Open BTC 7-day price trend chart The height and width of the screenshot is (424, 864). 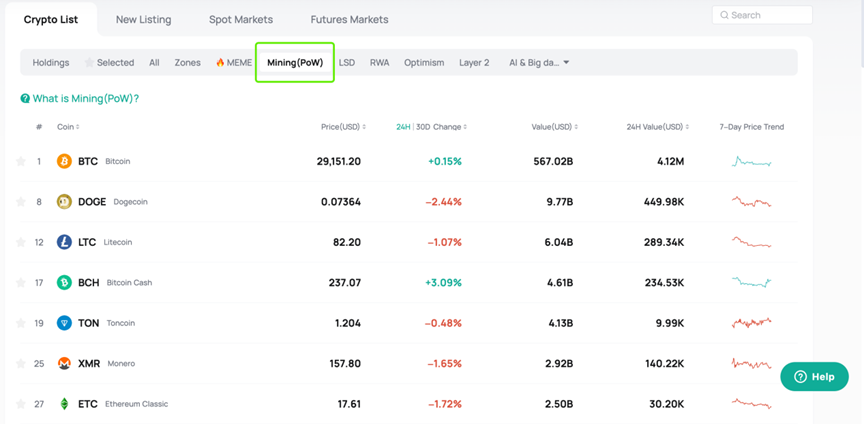pos(751,161)
